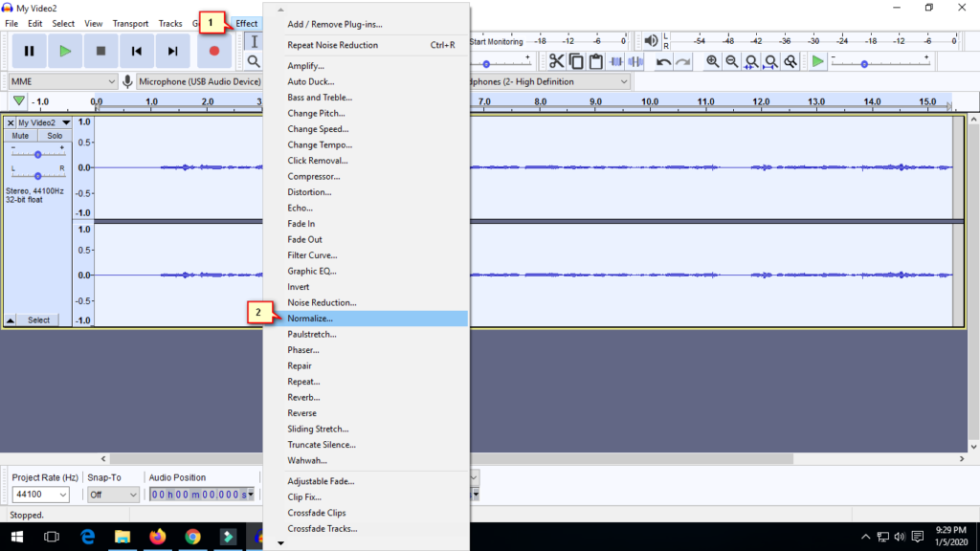Mute the My Video2 track

click(21, 136)
